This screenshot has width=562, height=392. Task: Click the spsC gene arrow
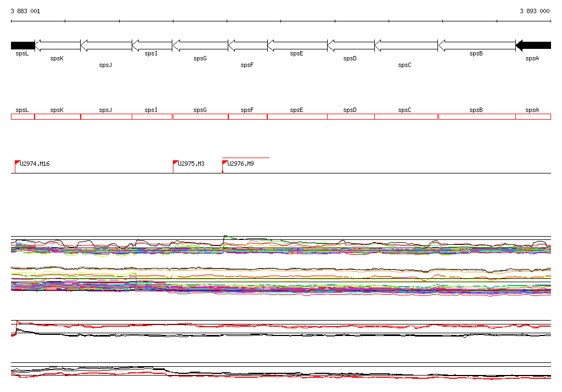click(406, 46)
